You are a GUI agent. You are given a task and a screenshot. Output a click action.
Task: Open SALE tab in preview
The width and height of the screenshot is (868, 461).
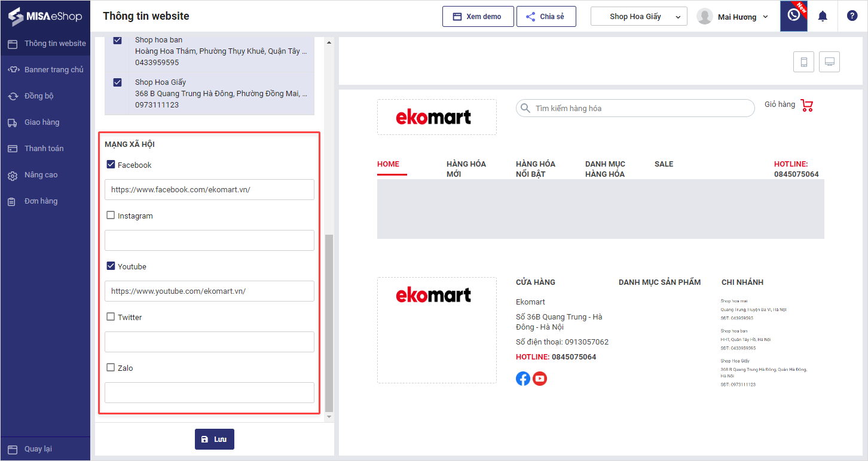click(x=664, y=164)
